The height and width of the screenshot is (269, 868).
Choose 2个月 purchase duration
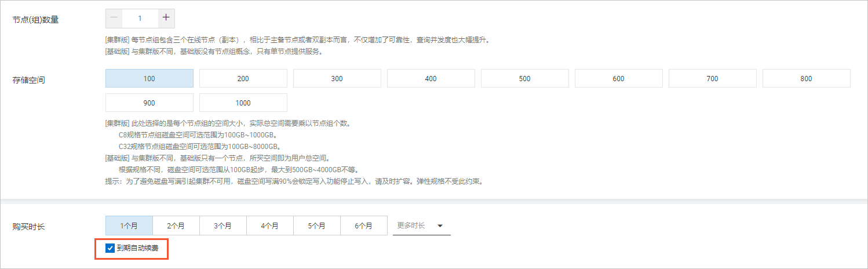pyautogui.click(x=176, y=226)
